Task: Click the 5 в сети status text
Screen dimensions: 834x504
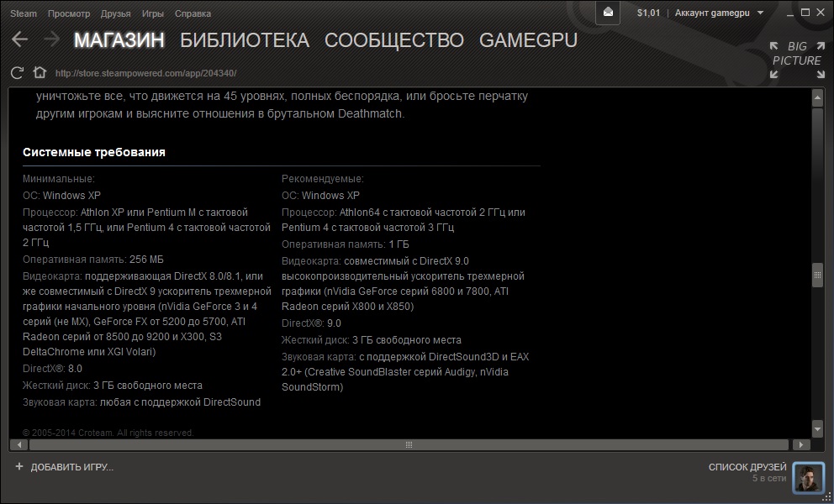Action: 769,479
